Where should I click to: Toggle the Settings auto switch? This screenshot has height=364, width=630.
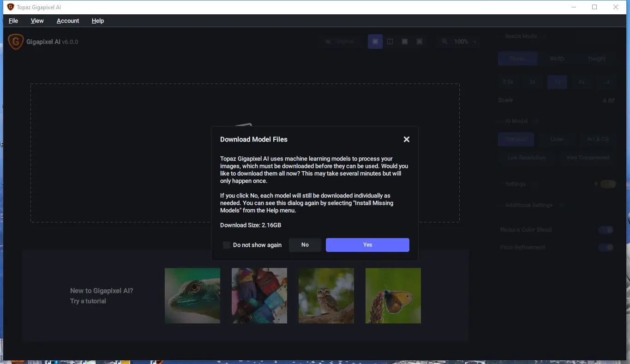pos(608,184)
